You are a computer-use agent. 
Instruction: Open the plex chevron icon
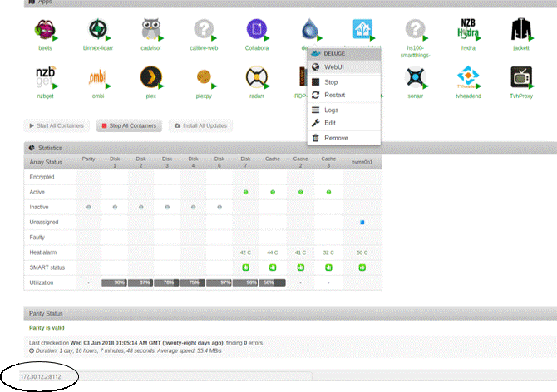[x=151, y=77]
